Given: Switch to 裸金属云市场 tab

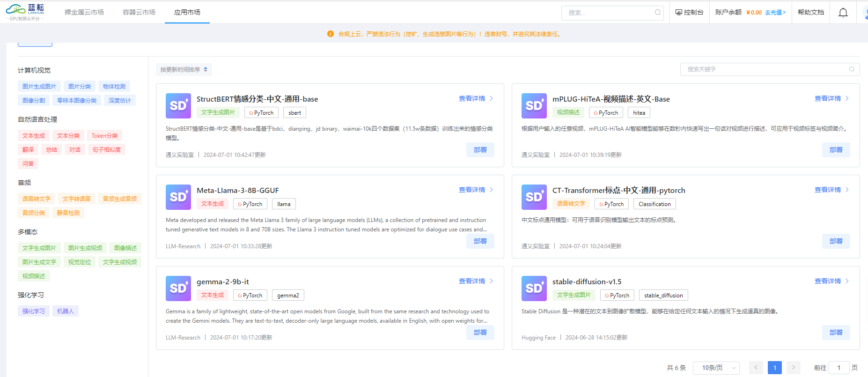Looking at the screenshot, I should tap(84, 12).
